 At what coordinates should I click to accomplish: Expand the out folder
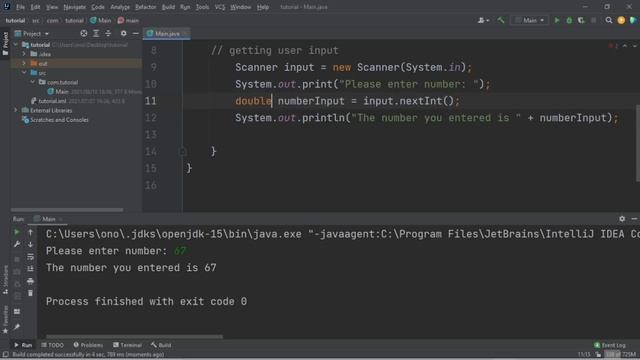click(24, 63)
